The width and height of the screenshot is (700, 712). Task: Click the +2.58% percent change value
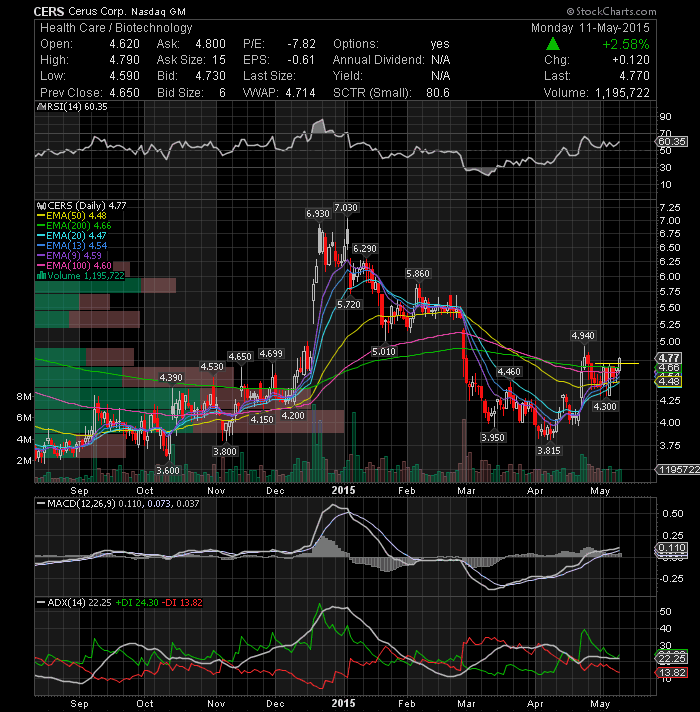coord(626,44)
